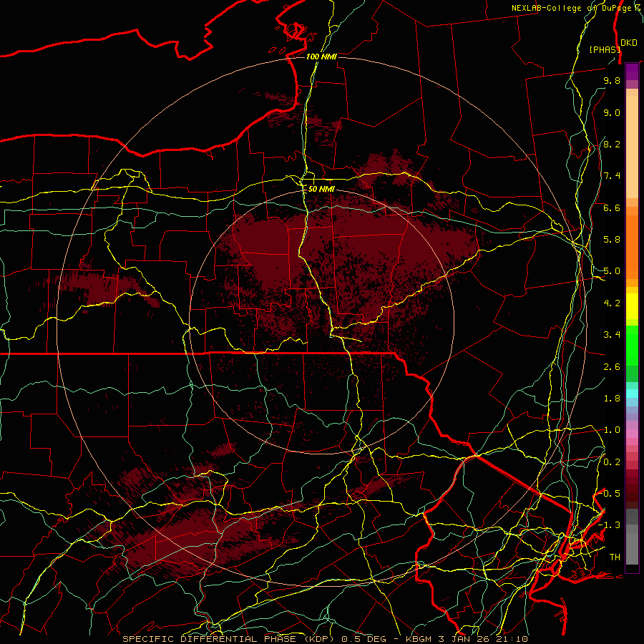Pick the cyan band near 1.8
Viewport: 644px width, 644px height.
pyautogui.click(x=632, y=394)
